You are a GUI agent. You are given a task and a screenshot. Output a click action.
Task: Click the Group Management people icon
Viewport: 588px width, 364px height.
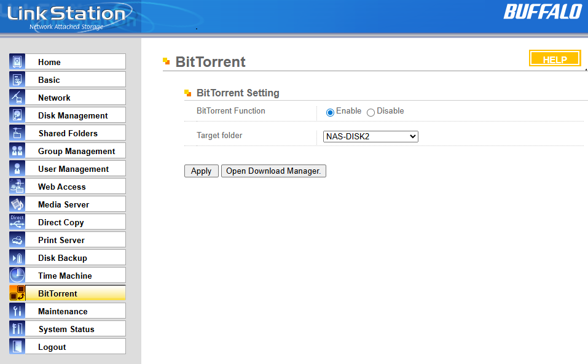pyautogui.click(x=17, y=151)
